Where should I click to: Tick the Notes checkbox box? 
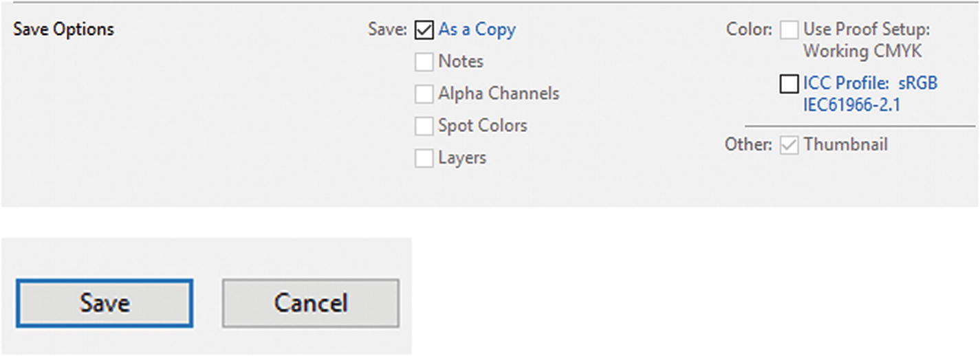[424, 62]
